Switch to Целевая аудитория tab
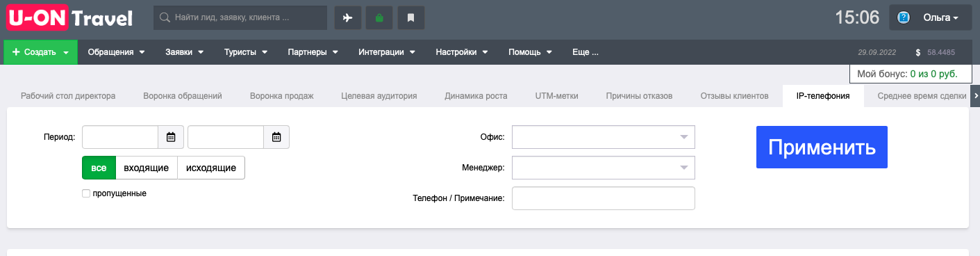This screenshot has width=980, height=256. [379, 96]
